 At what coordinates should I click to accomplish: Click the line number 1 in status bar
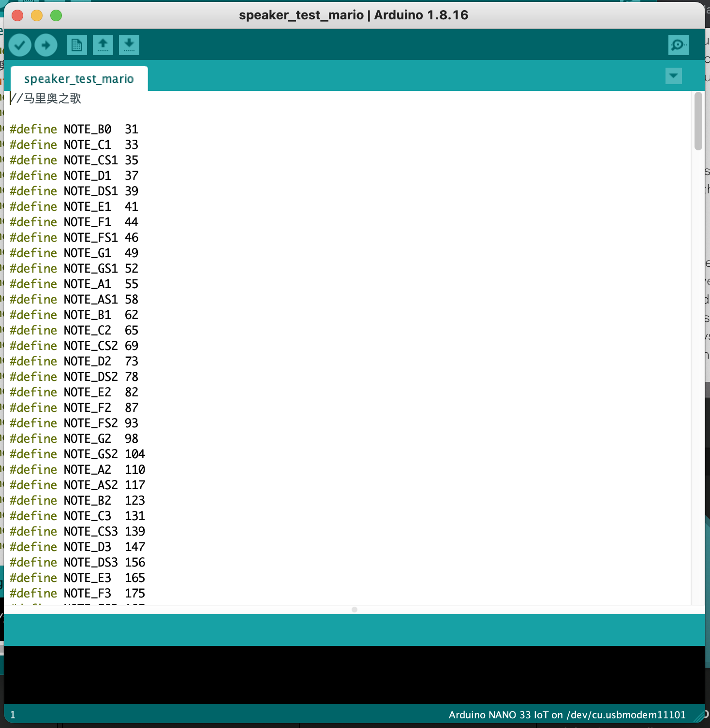click(x=13, y=715)
